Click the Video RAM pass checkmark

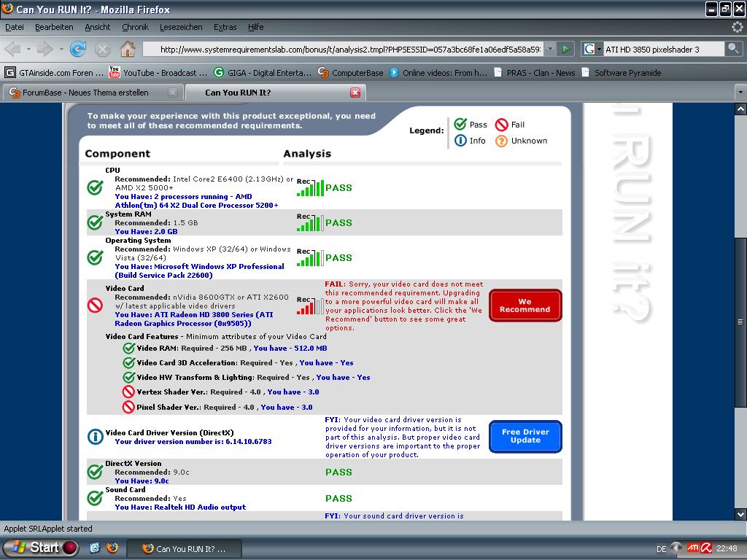click(x=128, y=348)
